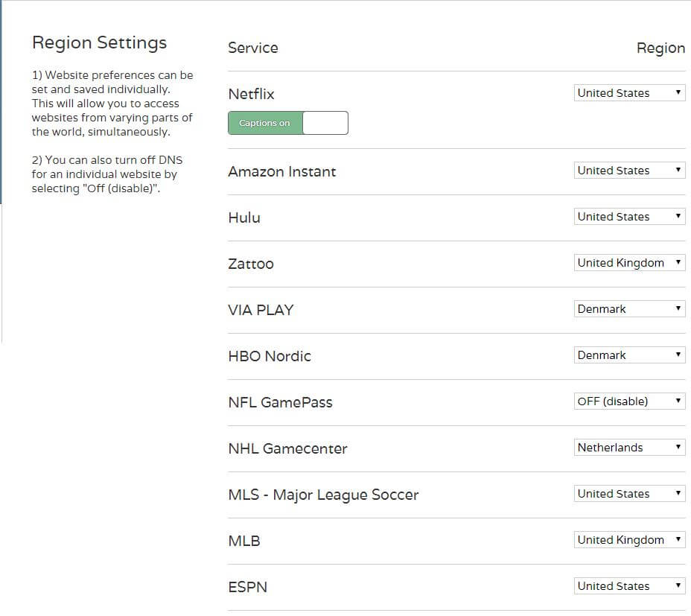This screenshot has height=616, width=691.
Task: Click the NHL Gamecenter service name
Action: click(287, 449)
